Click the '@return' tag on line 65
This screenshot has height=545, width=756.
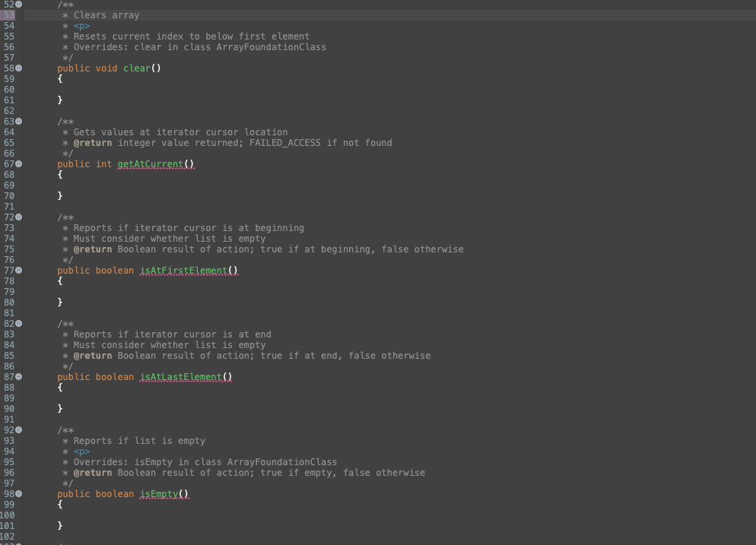click(93, 143)
